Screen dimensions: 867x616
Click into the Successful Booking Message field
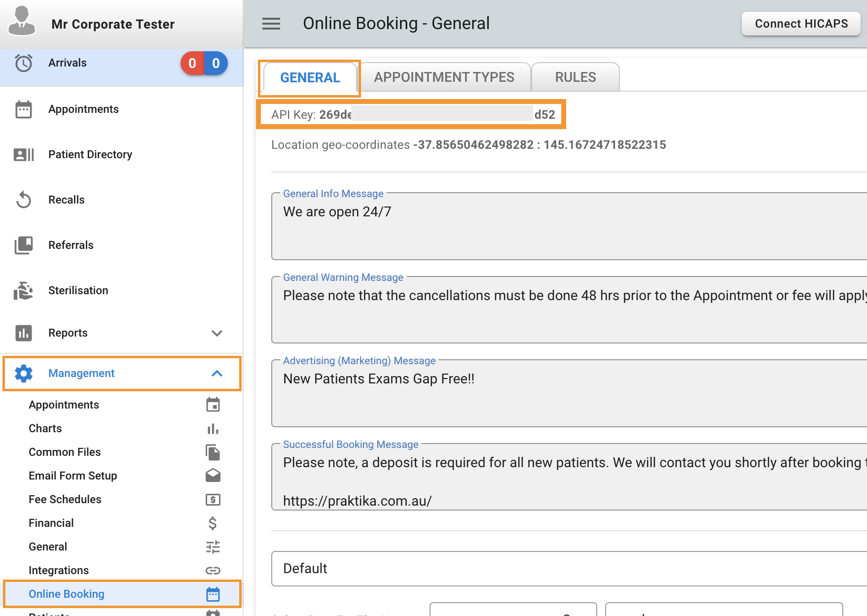coord(569,477)
